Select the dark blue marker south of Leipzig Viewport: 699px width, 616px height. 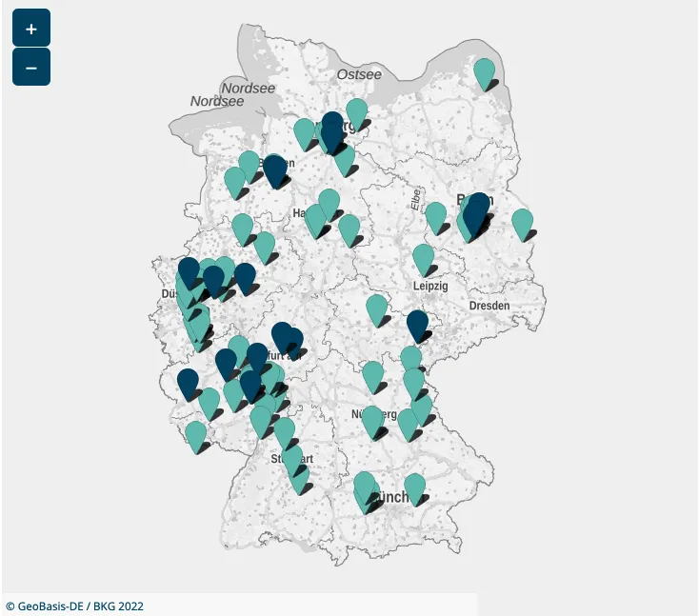417,324
